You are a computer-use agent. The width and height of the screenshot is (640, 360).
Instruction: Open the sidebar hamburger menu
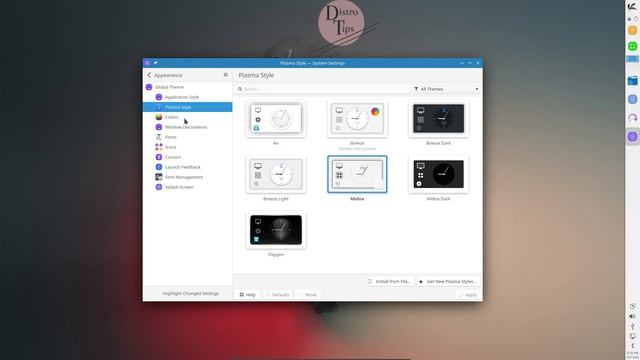(x=226, y=75)
